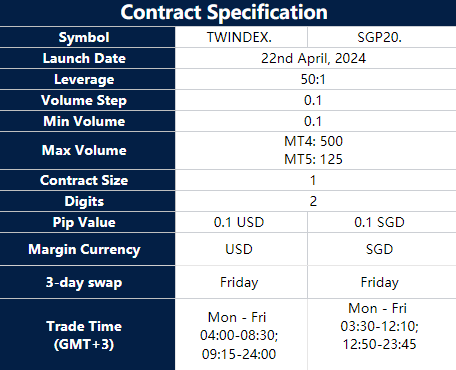Select the MT4: 500 max volume text
Screen dimensions: 456x370
(x=313, y=141)
